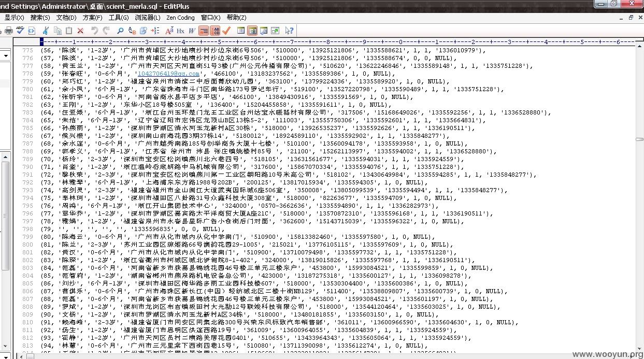Click the inner document close X button
This screenshot has width=644, height=359.
click(639, 18)
